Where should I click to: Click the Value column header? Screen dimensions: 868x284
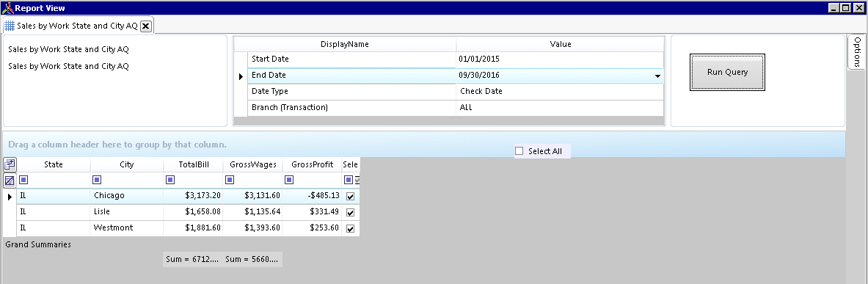(561, 44)
